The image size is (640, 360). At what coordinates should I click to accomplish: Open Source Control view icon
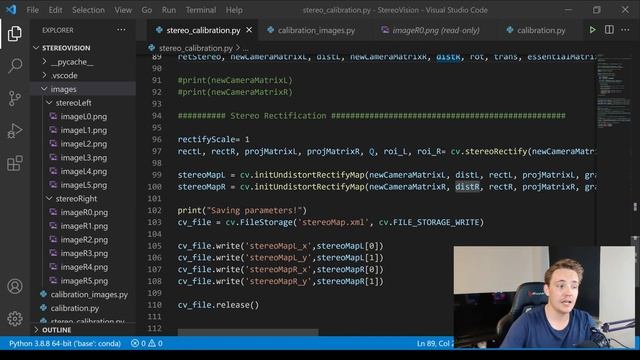click(15, 98)
